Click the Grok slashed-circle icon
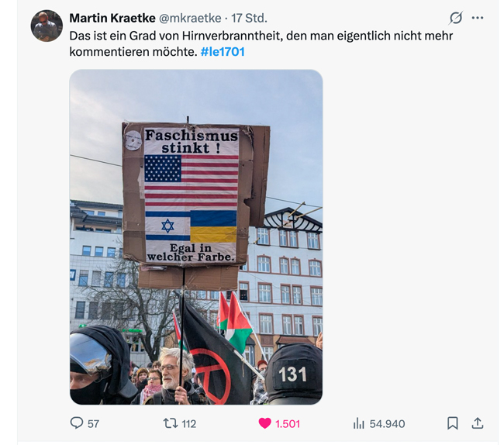The image size is (504, 445). tap(456, 18)
